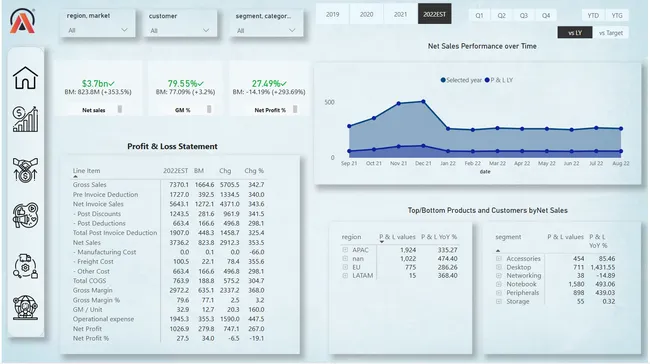Filter by quarter Q3
Screen dimensions: 650x364
524,15
